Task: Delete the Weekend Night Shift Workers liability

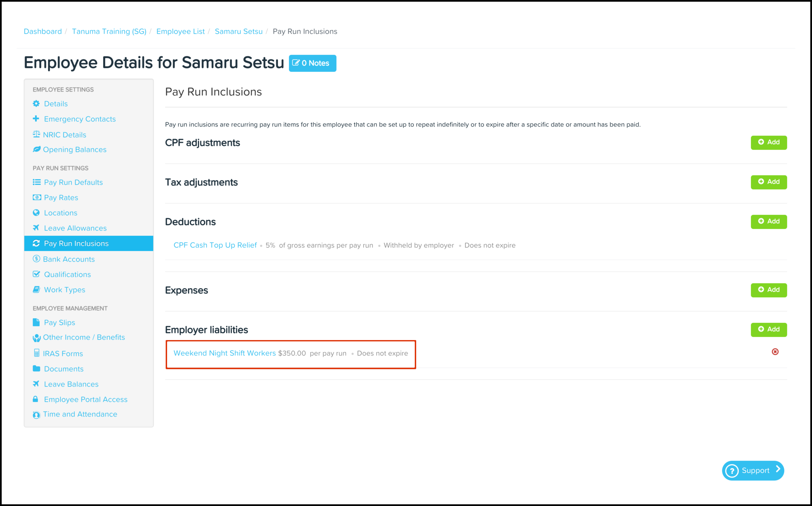Action: pyautogui.click(x=775, y=352)
